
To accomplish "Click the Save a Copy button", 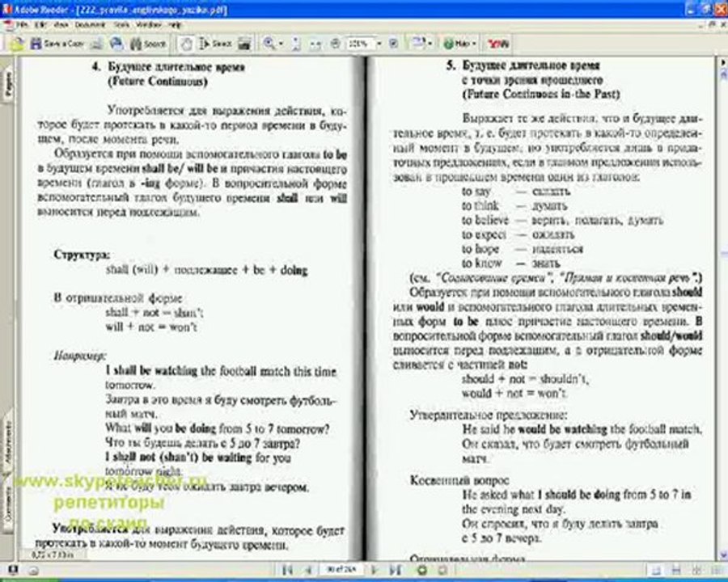I will coord(57,44).
